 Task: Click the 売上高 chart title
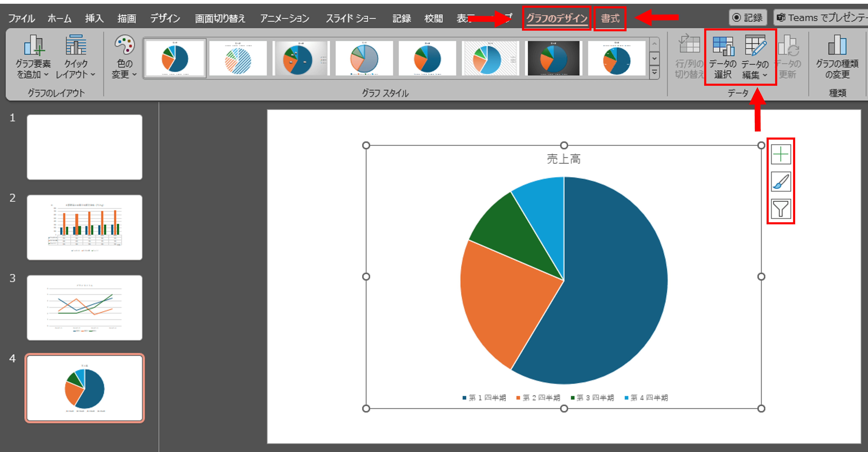click(564, 159)
